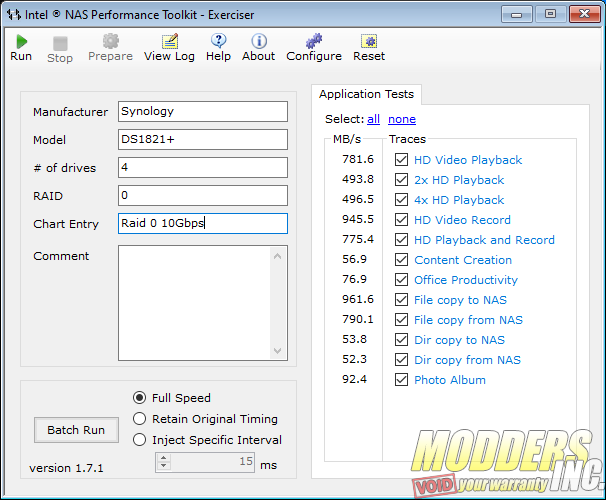Open Help question mark icon

coord(218,41)
